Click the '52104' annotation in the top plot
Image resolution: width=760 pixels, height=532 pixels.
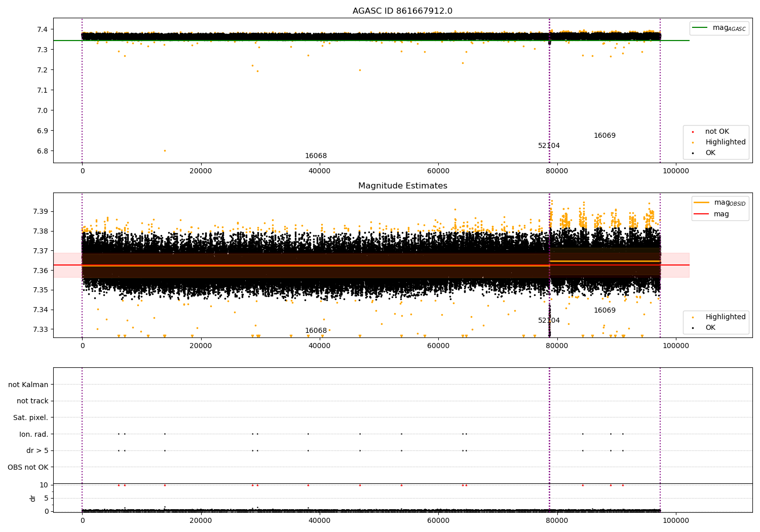[x=549, y=146]
